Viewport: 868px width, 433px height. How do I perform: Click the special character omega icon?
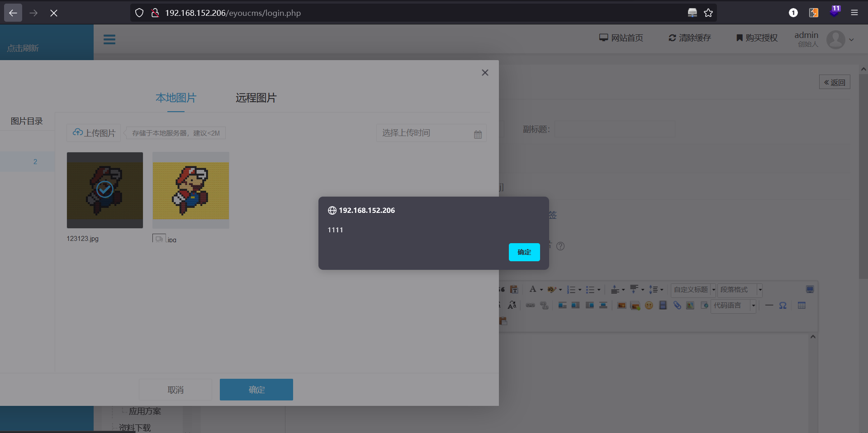783,306
